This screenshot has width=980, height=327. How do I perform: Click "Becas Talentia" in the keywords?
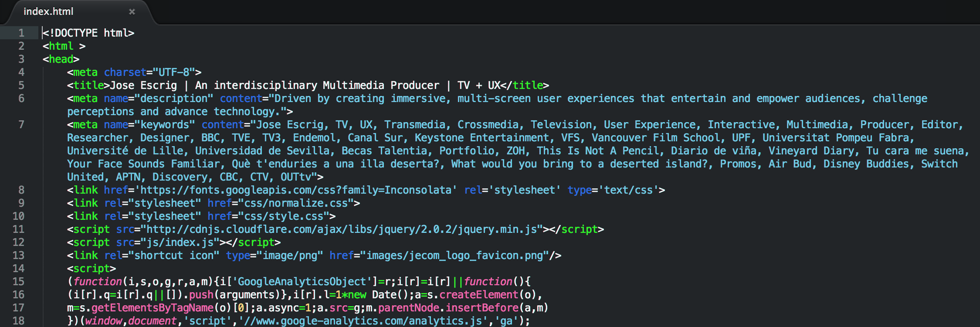[x=384, y=150]
